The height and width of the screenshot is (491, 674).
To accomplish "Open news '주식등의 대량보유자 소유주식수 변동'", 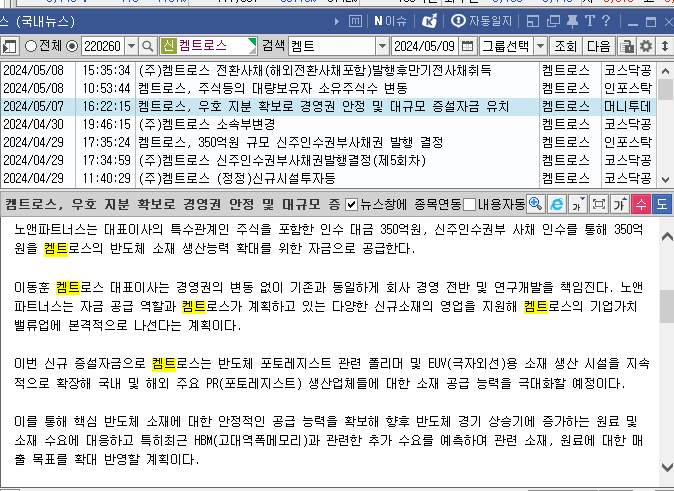I will 273,88.
